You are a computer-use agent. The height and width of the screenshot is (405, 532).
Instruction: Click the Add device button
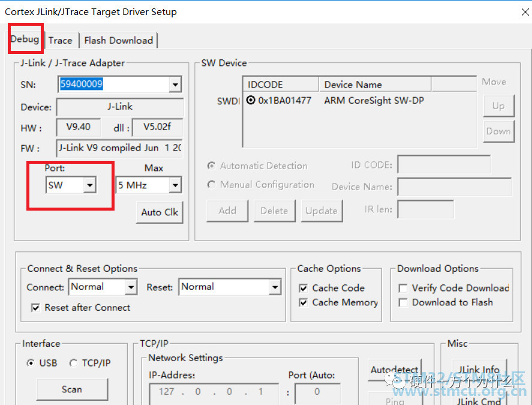click(227, 211)
